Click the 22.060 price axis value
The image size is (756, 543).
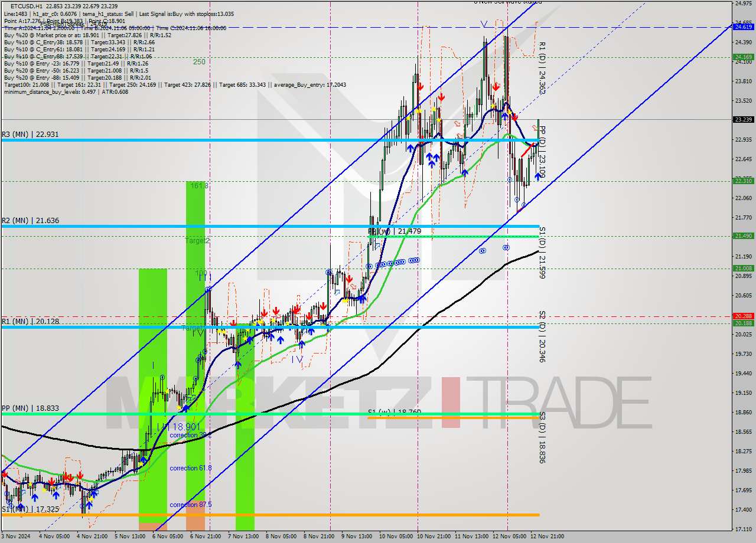742,198
